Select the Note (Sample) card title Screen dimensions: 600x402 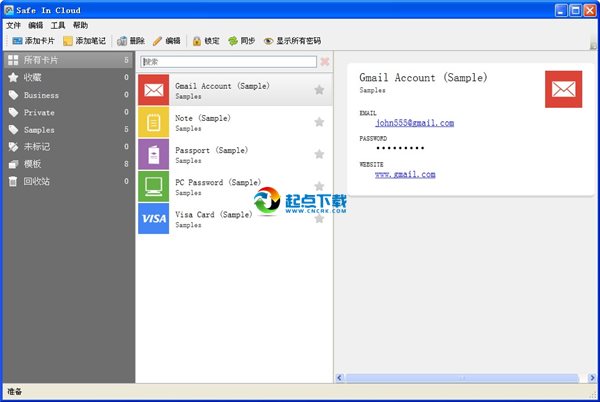pyautogui.click(x=203, y=118)
